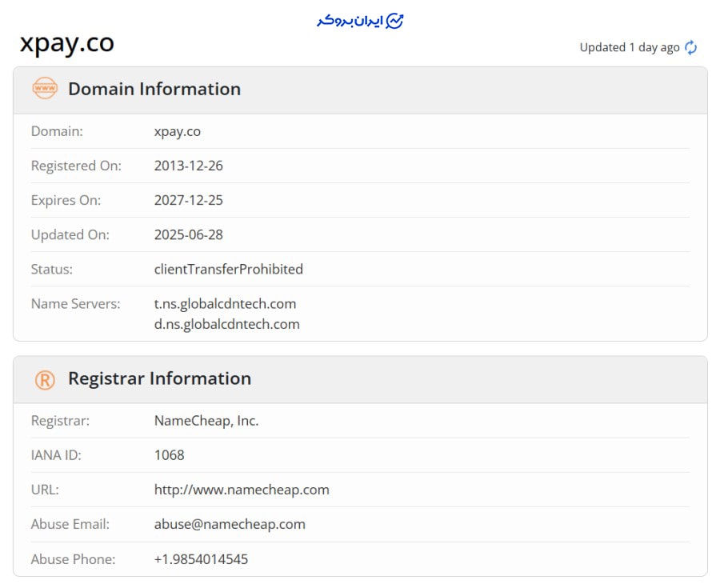
Task: Click the 'Registered On:' label
Action: pyautogui.click(x=76, y=166)
